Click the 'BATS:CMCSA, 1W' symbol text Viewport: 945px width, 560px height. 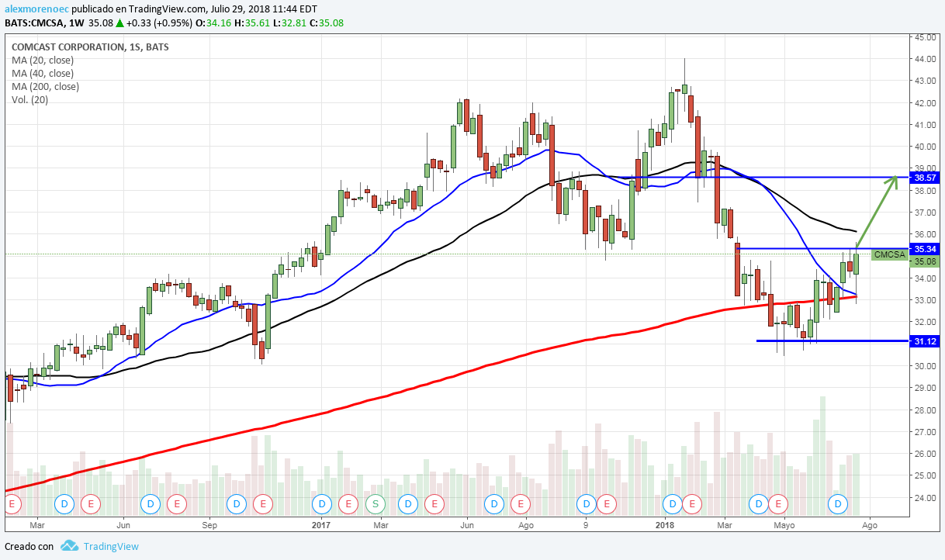click(45, 23)
